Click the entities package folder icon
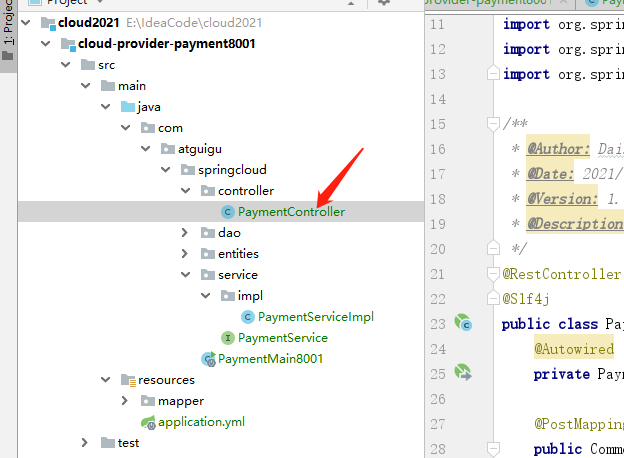Viewport: 624px width, 458px height. [208, 253]
